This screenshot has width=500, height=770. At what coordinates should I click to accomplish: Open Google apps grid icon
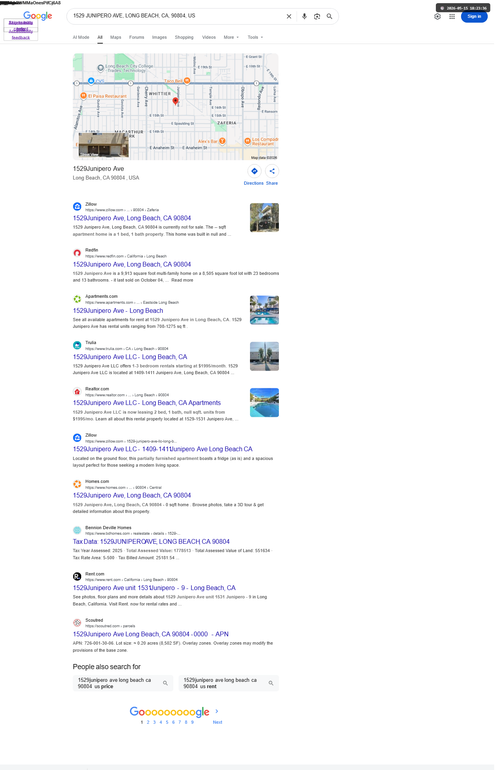(x=452, y=16)
